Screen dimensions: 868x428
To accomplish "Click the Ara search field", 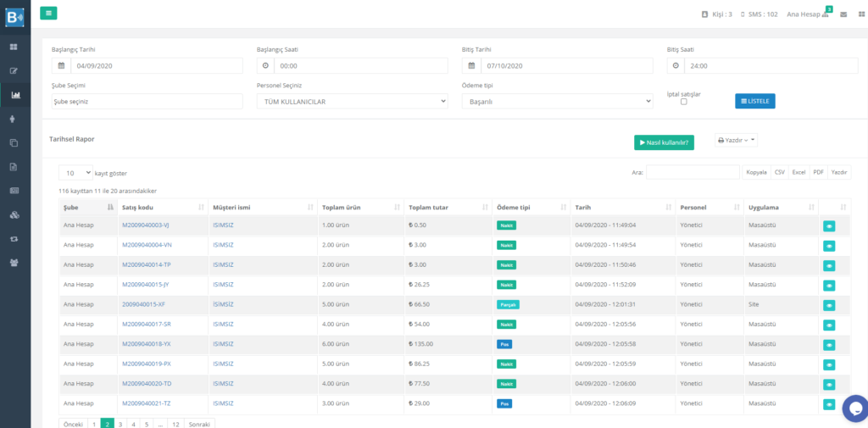I will (x=693, y=172).
